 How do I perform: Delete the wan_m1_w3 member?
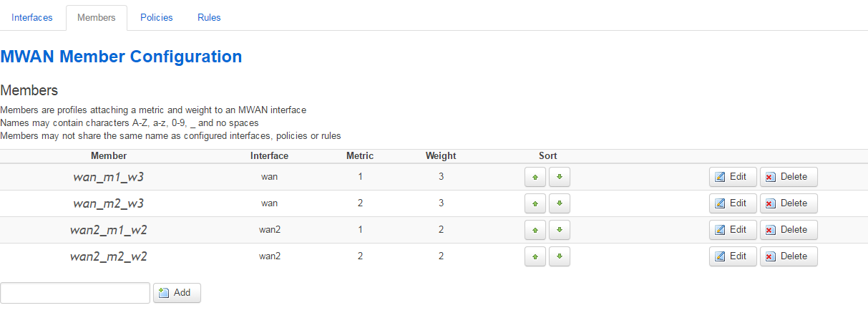[x=789, y=177]
